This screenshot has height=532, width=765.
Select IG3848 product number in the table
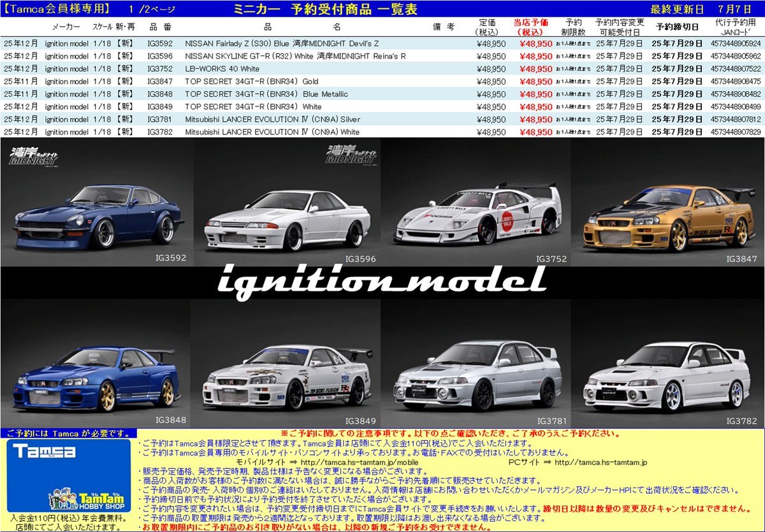(159, 94)
